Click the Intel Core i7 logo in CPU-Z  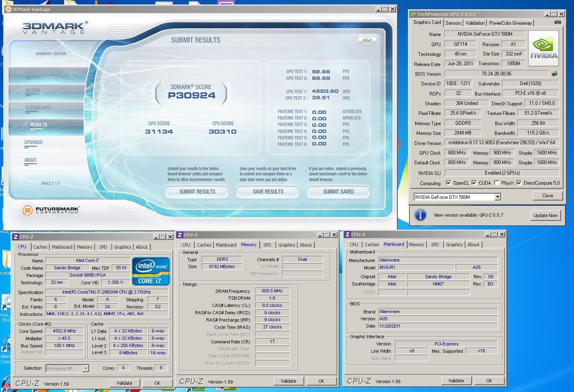[x=151, y=271]
